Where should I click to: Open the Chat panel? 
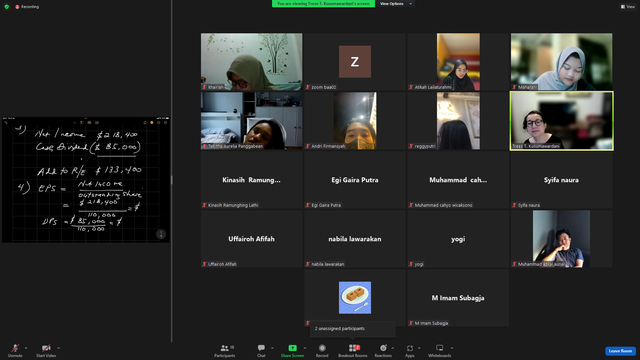[261, 350]
